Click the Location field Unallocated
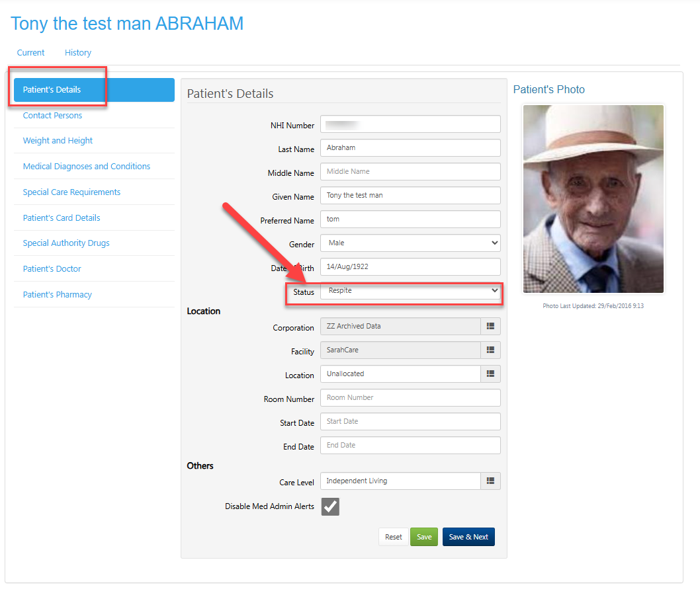This screenshot has width=700, height=595. 400,374
